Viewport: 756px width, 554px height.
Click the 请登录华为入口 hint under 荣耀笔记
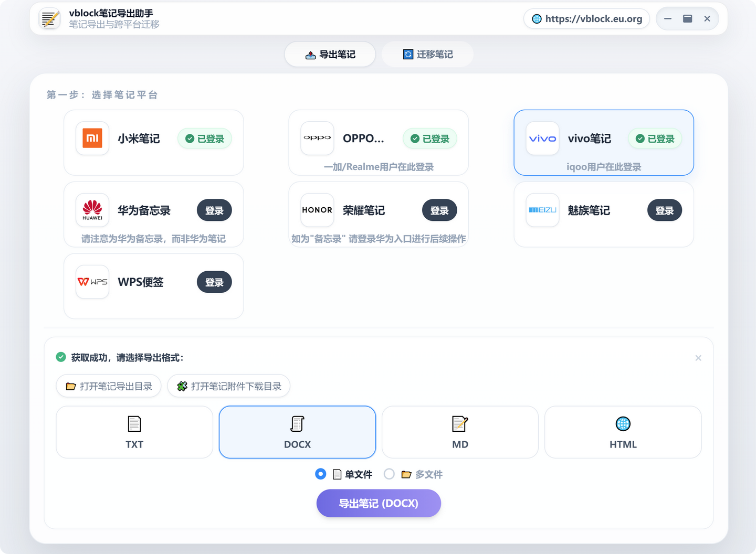(x=379, y=239)
